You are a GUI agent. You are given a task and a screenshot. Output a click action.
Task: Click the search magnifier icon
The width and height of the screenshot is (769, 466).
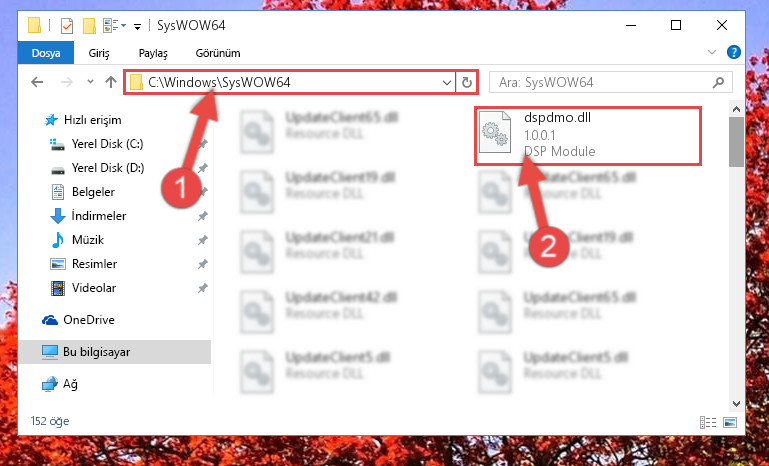(718, 82)
